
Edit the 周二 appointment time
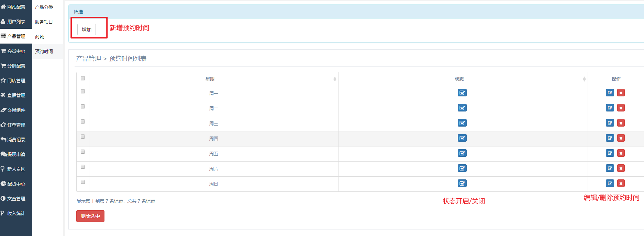pos(610,108)
